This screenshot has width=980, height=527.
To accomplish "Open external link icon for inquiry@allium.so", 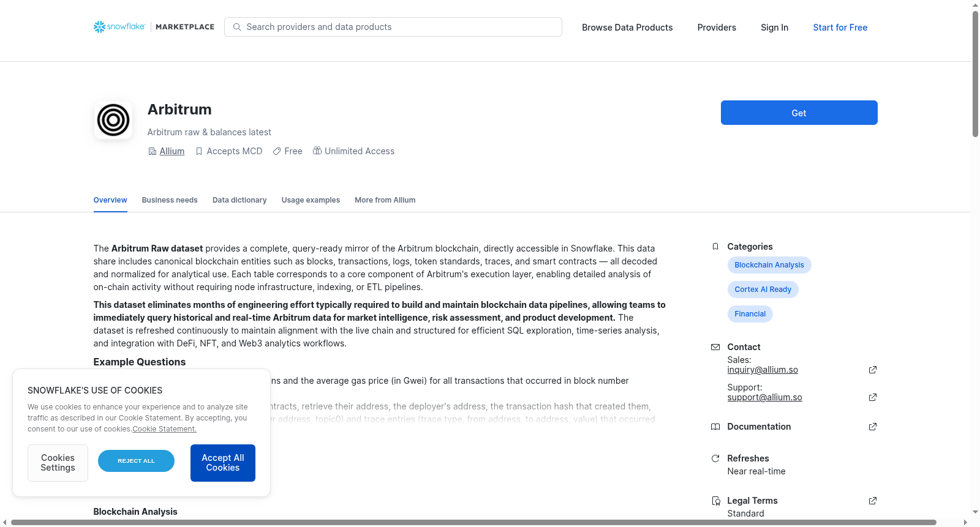I will point(873,370).
